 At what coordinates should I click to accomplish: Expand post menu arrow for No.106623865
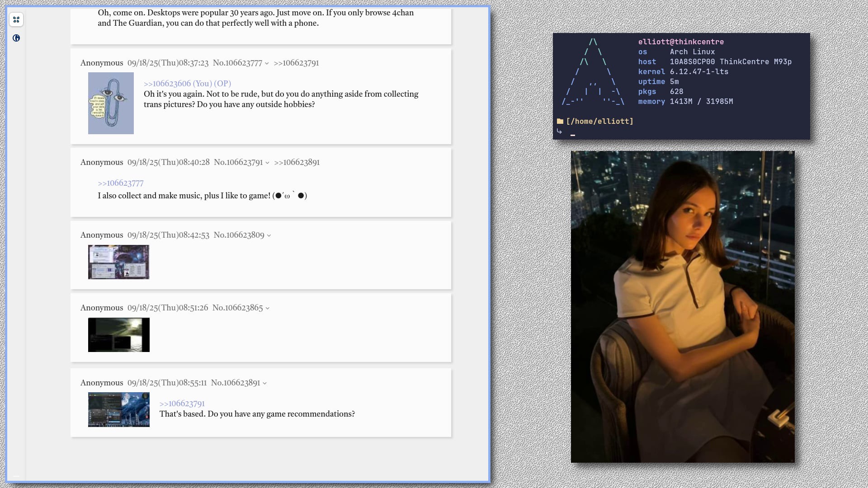click(x=268, y=308)
